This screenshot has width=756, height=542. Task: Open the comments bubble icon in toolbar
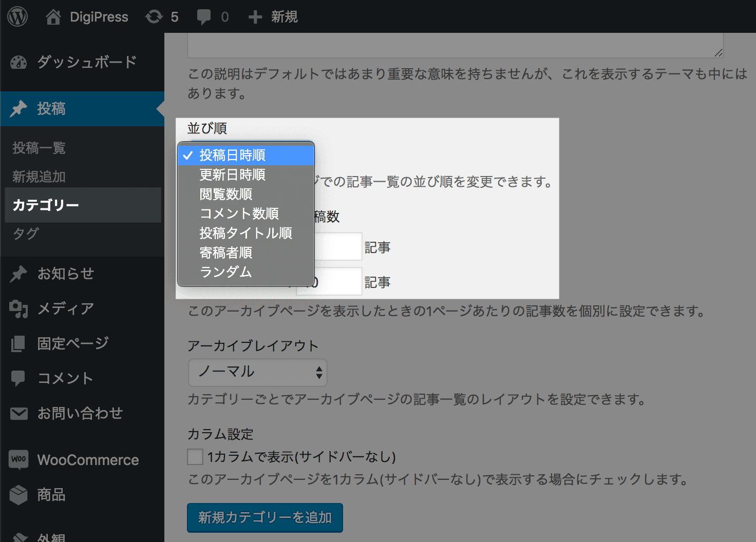204,17
